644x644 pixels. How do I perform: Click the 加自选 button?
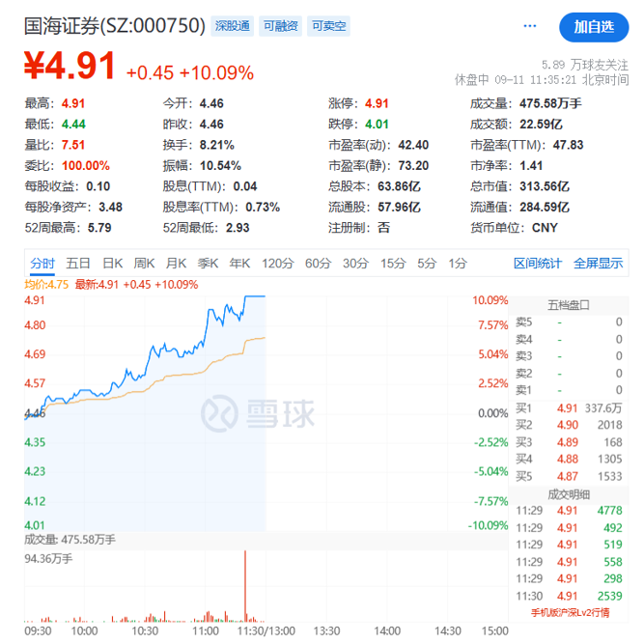594,27
